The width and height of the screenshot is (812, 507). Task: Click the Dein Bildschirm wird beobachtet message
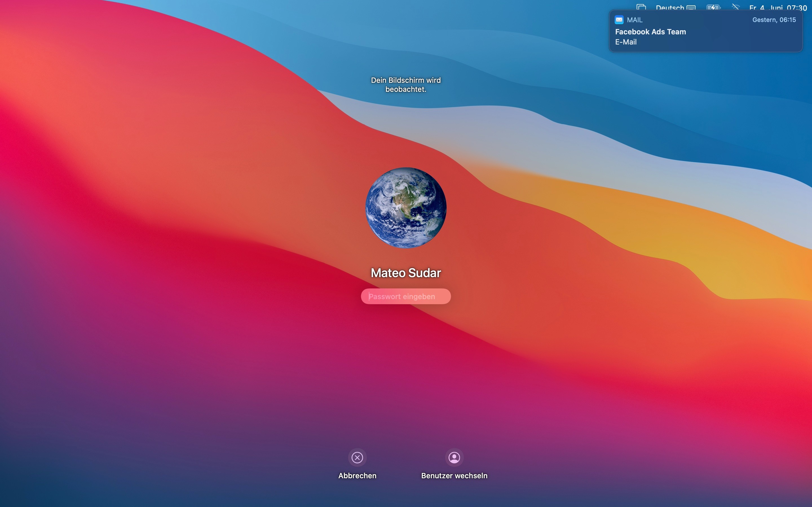(x=406, y=84)
